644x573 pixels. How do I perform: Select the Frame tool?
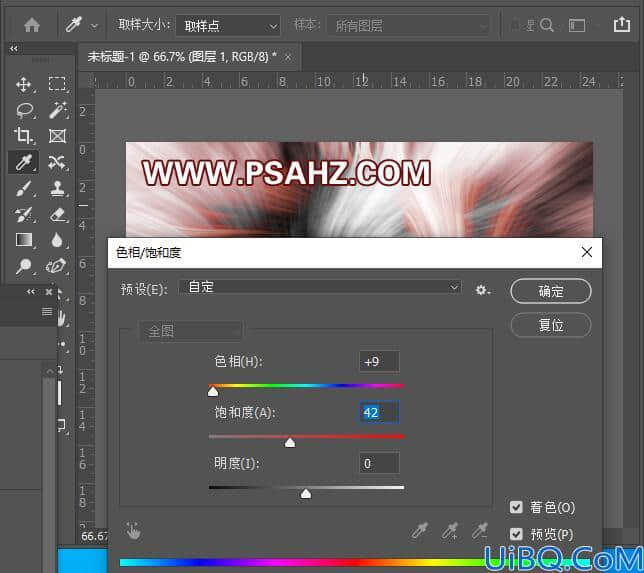(58, 136)
